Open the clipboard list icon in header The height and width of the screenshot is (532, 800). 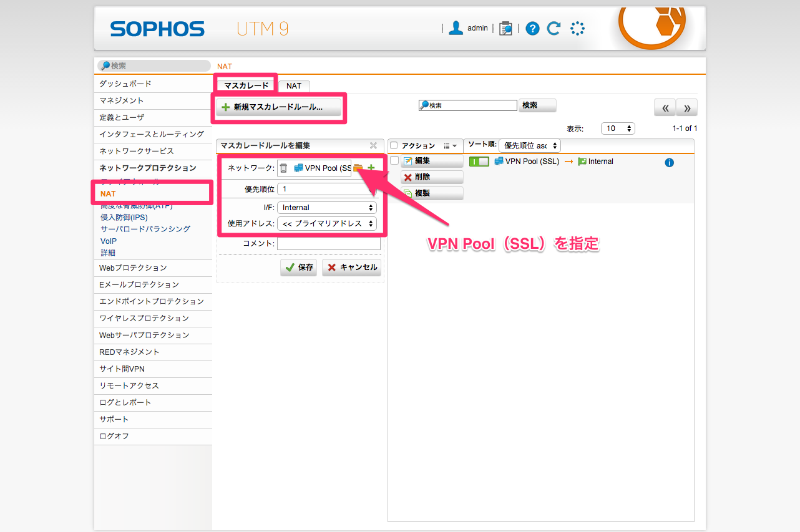505,28
